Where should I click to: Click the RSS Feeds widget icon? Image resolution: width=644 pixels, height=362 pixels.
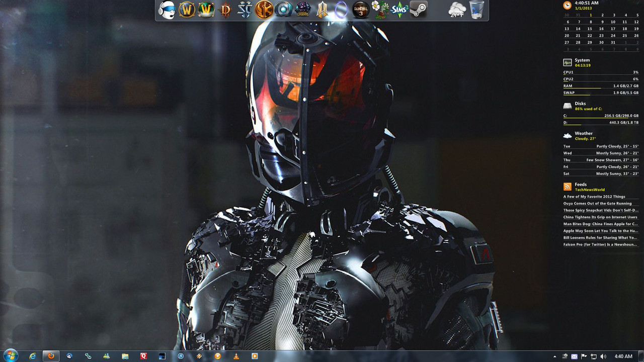(568, 187)
